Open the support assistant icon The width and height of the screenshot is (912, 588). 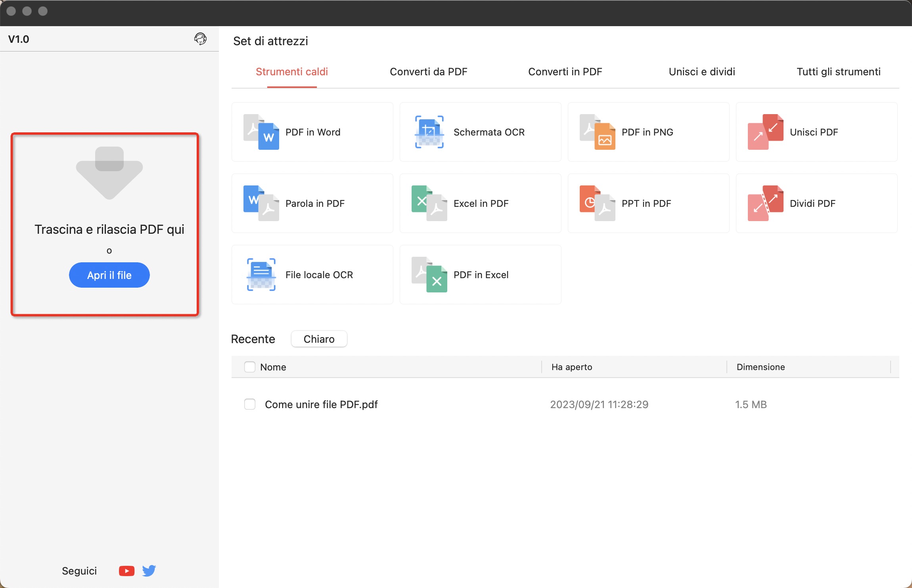tap(200, 39)
